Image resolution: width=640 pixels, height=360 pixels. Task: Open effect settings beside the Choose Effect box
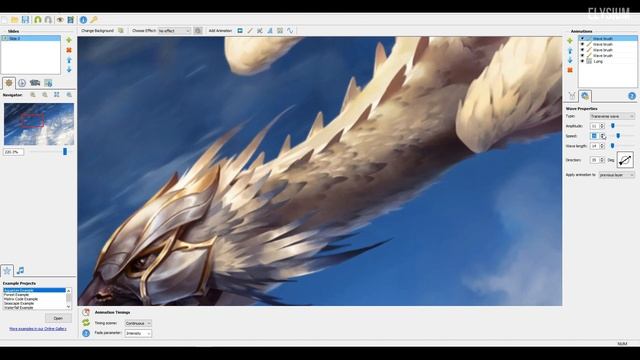tap(198, 31)
